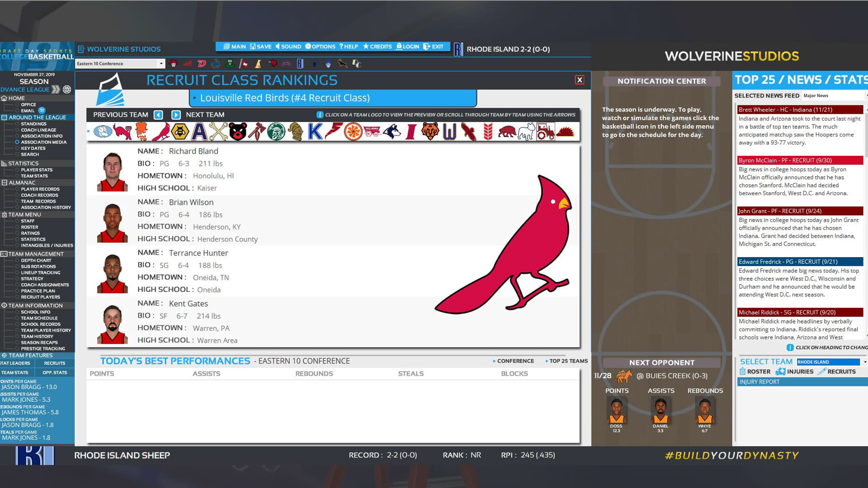
Task: Open Recruit Players in sidebar
Action: point(40,297)
